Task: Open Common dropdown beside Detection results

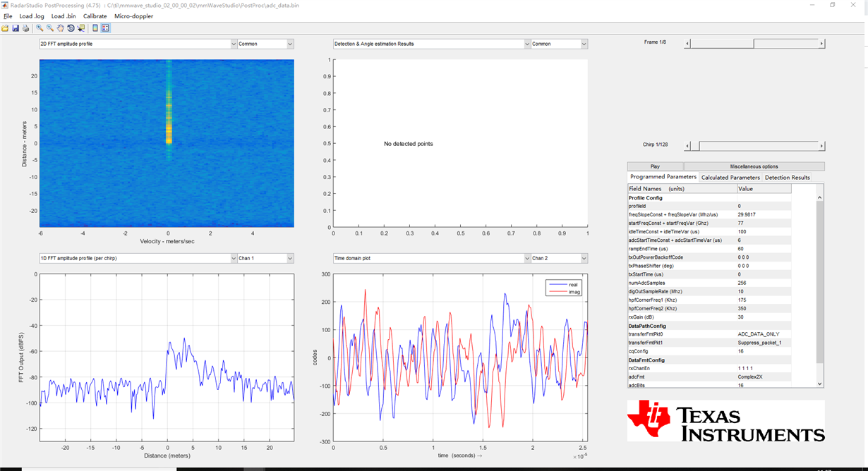Action: click(x=559, y=44)
